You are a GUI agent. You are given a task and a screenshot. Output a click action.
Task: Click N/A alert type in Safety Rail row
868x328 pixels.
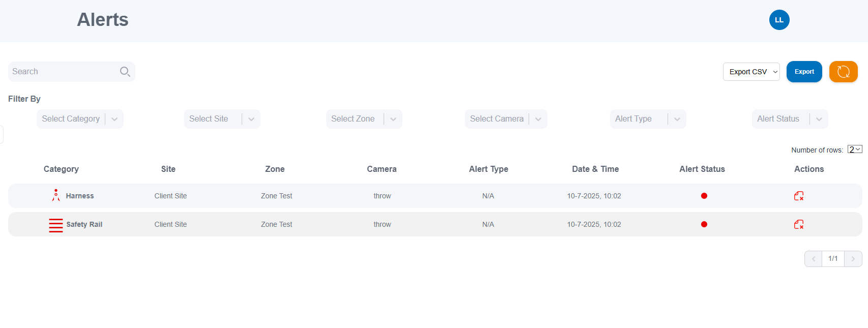[x=488, y=224]
